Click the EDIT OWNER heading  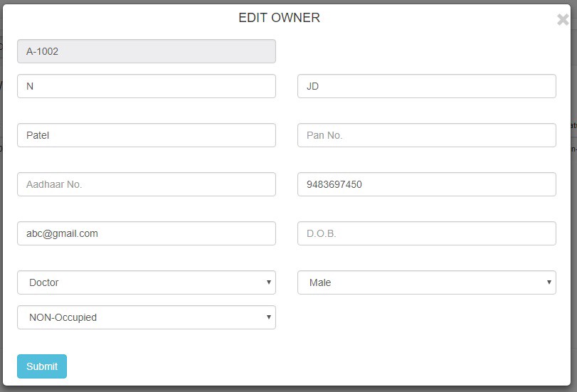pos(279,18)
